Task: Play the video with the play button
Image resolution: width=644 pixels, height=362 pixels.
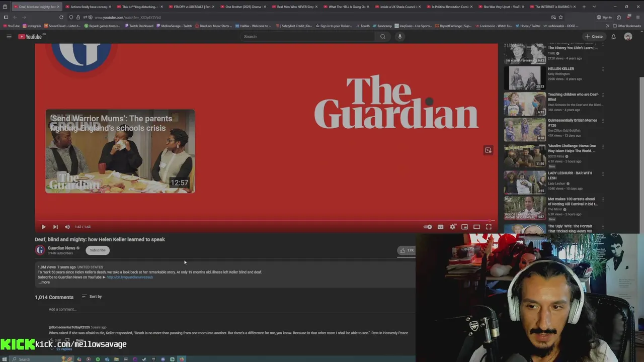Action: pyautogui.click(x=43, y=227)
